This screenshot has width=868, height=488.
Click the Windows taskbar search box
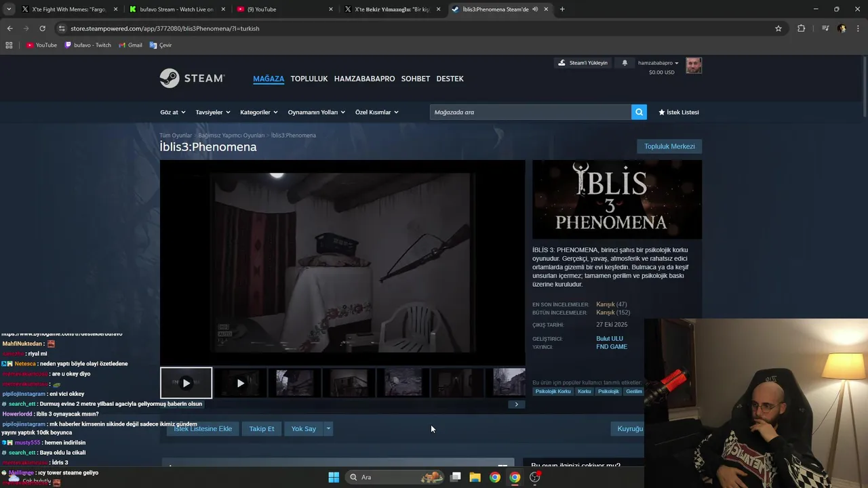click(x=396, y=477)
